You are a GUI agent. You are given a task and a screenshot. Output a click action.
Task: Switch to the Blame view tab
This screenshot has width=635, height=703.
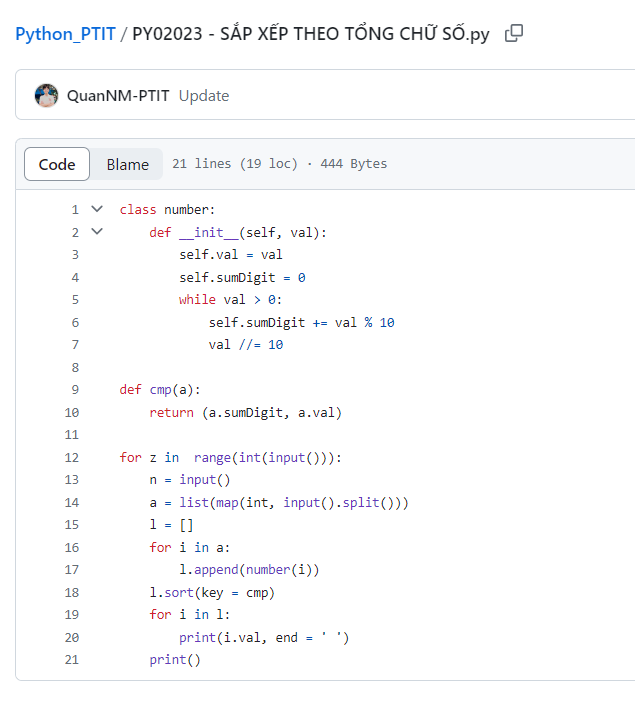(x=128, y=164)
